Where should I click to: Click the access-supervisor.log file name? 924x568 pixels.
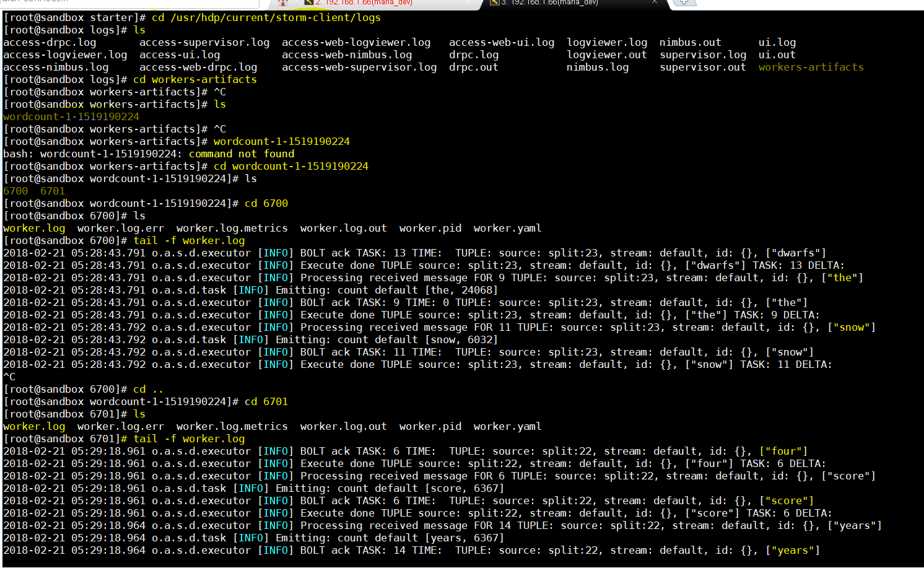(x=204, y=43)
